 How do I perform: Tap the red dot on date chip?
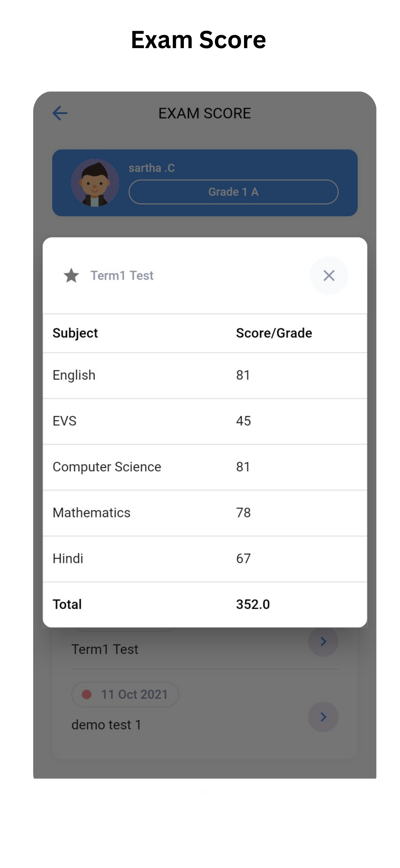[x=87, y=694]
